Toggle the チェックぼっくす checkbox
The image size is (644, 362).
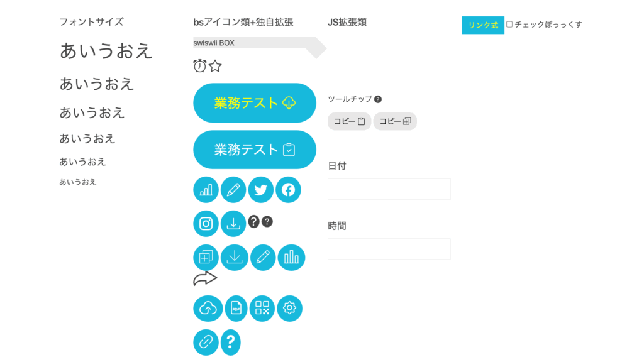(509, 25)
